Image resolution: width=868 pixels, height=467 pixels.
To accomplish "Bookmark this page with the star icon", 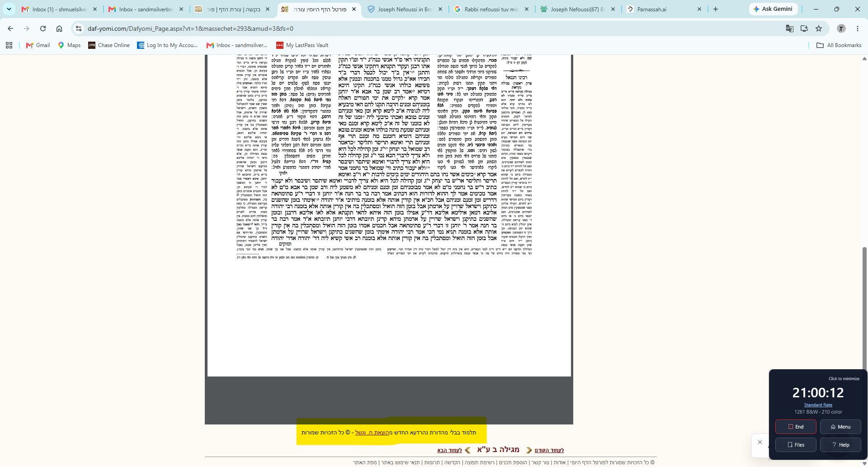I will (x=819, y=29).
